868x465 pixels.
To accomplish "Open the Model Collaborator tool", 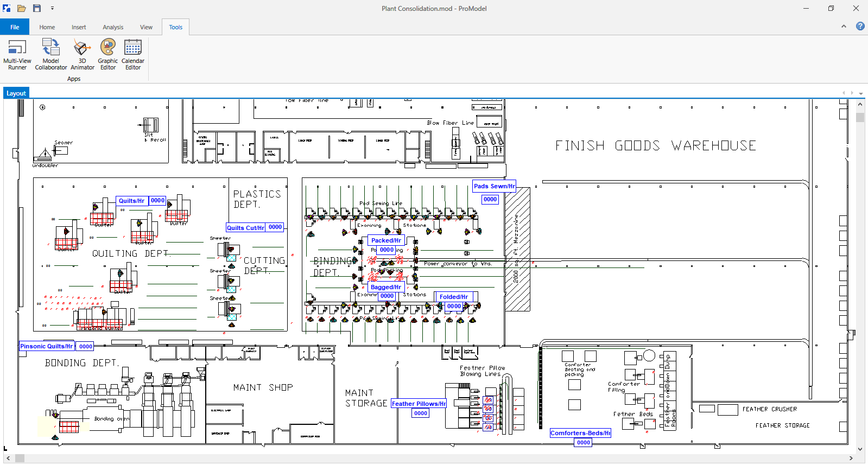I will pyautogui.click(x=51, y=54).
